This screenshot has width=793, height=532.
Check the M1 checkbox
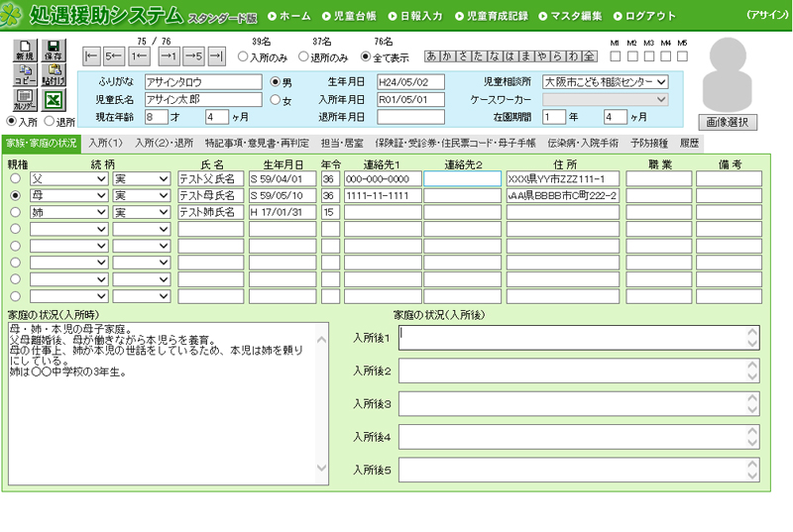(615, 56)
